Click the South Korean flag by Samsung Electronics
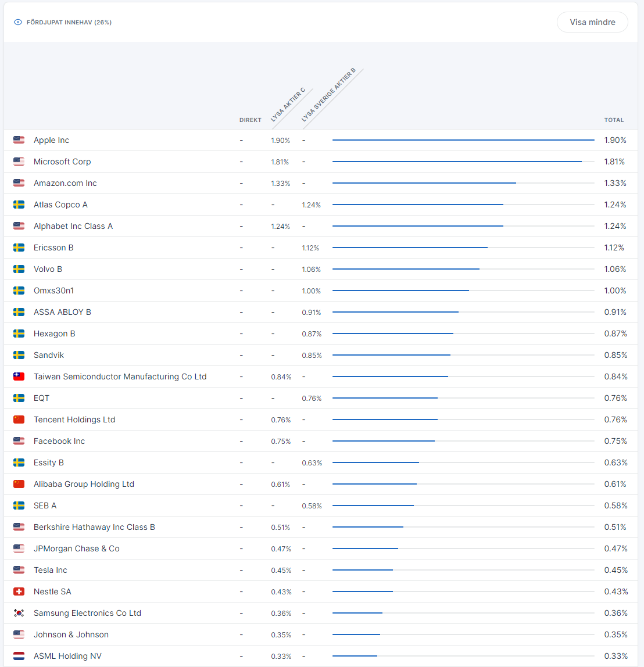The height and width of the screenshot is (667, 644). (19, 613)
